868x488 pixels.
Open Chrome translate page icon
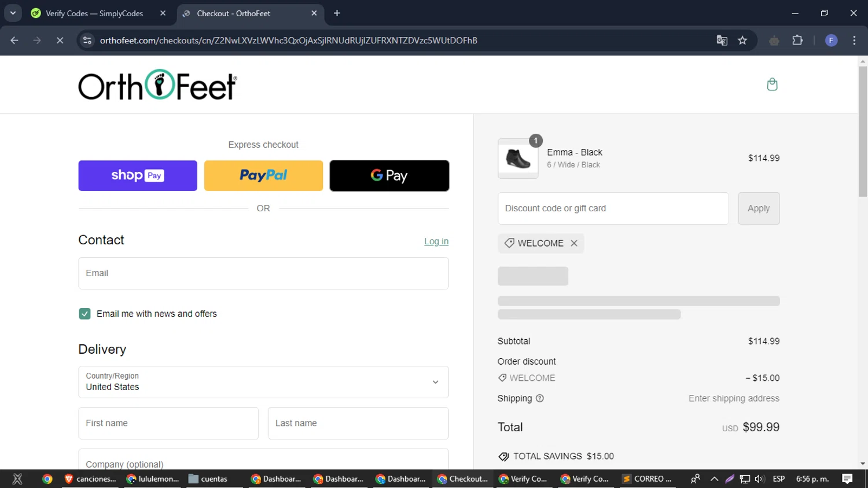click(722, 41)
